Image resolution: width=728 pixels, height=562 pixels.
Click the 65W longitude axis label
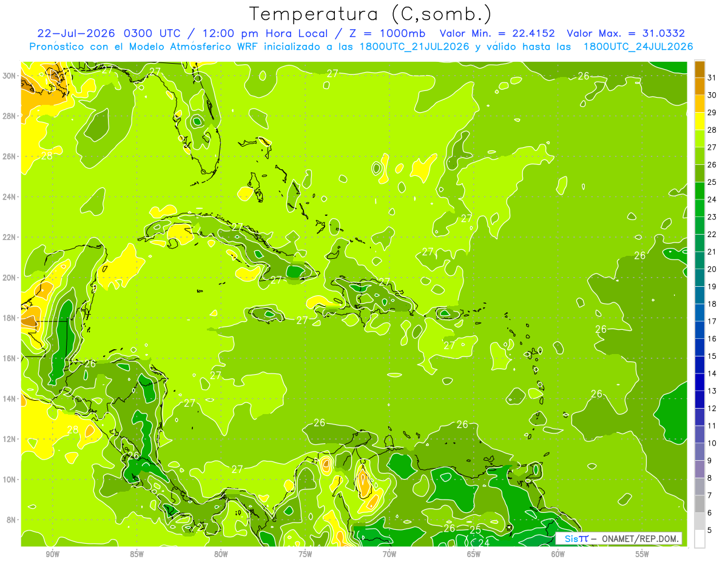coord(473,555)
